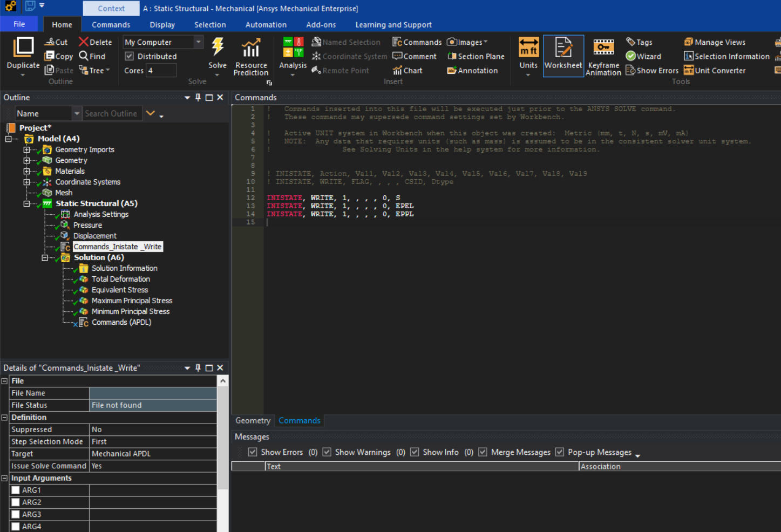The image size is (781, 532).
Task: Select the Pressure load item
Action: point(87,225)
